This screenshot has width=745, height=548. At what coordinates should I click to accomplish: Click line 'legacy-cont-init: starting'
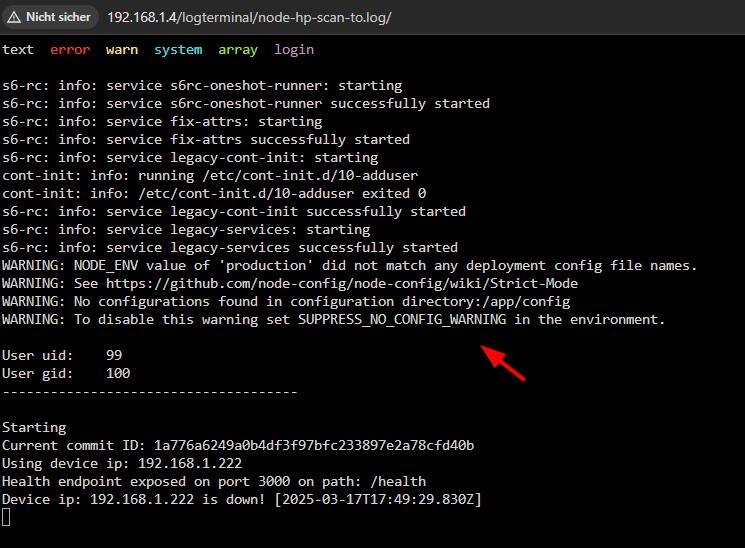click(191, 158)
